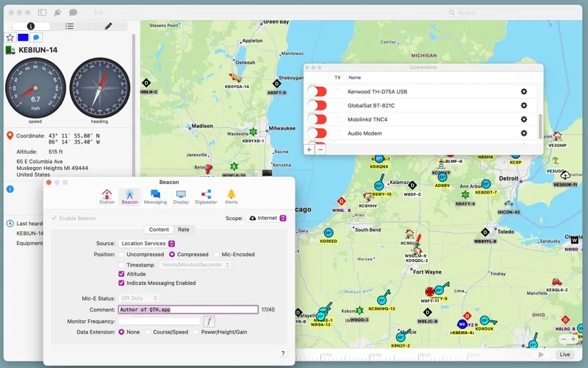Click the clock icon beside Last heard
Image resolution: width=588 pixels, height=368 pixels.
[x=10, y=224]
